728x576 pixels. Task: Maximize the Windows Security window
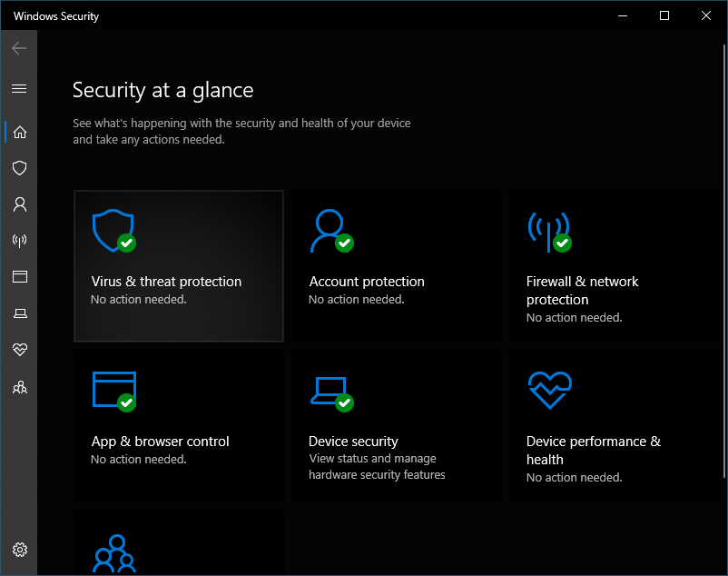click(x=664, y=15)
